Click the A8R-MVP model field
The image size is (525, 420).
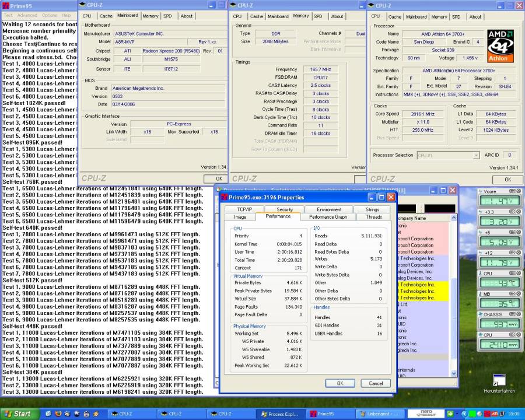pyautogui.click(x=150, y=41)
